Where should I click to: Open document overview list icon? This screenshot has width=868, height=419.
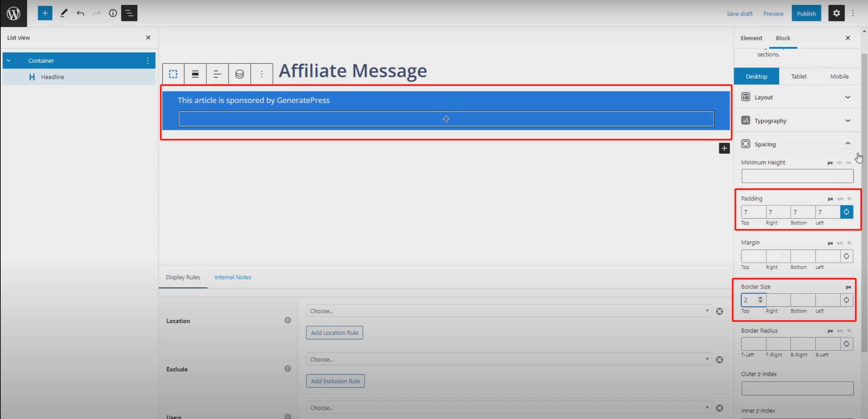(x=129, y=13)
